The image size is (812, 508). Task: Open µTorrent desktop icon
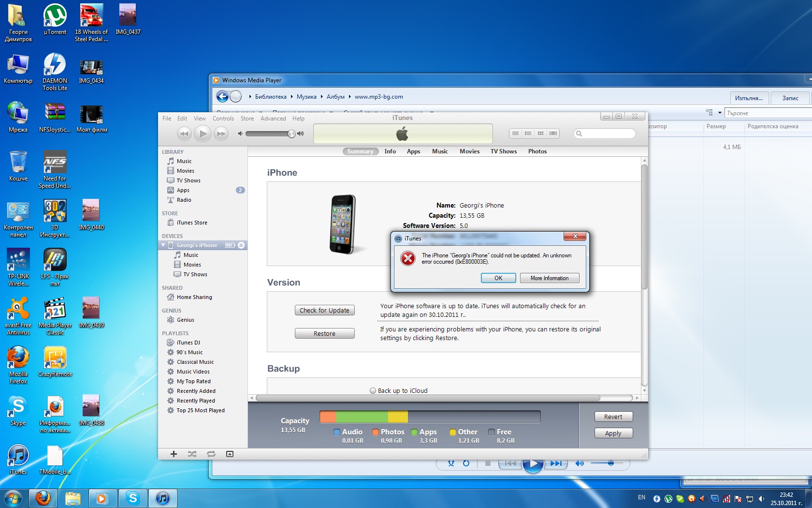[55, 20]
